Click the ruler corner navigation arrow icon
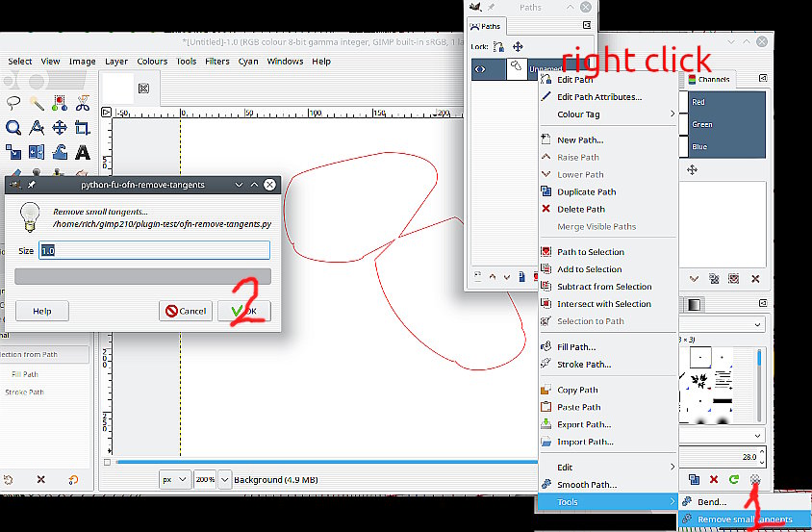Image resolution: width=812 pixels, height=532 pixels. (106, 112)
